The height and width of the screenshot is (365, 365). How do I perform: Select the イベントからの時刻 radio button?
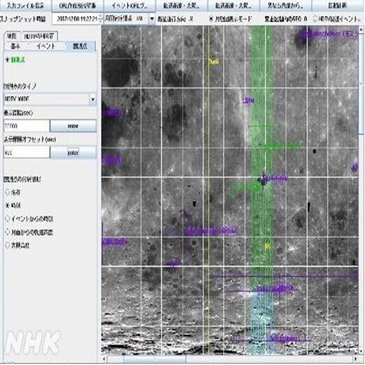click(x=7, y=219)
